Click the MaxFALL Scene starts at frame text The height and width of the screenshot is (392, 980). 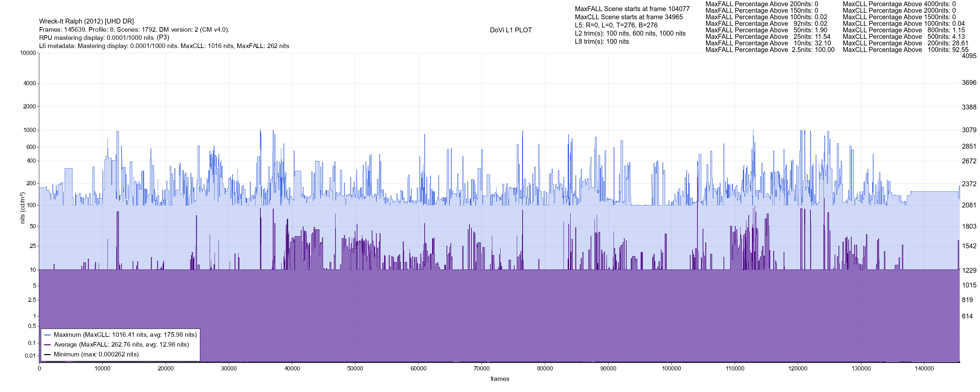[632, 9]
